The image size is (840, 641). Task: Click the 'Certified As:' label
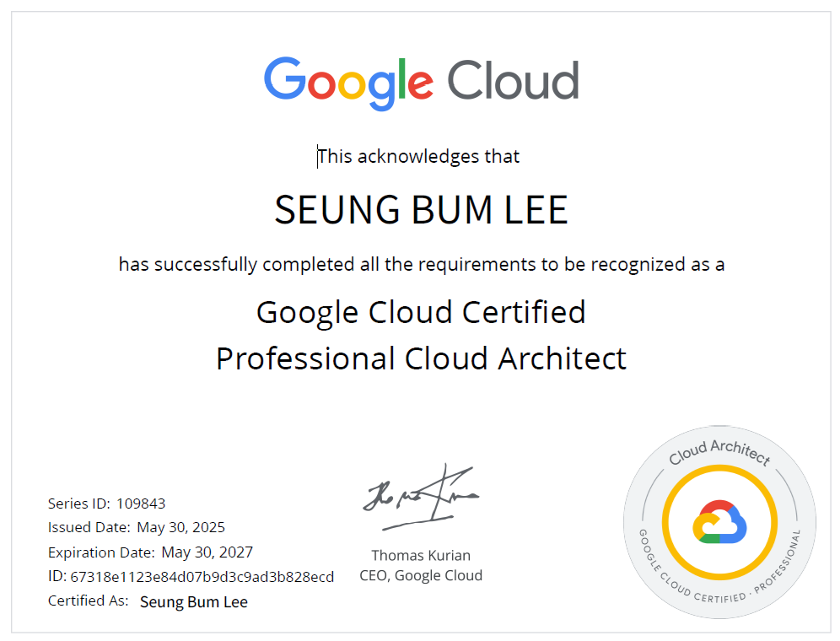pos(89,601)
